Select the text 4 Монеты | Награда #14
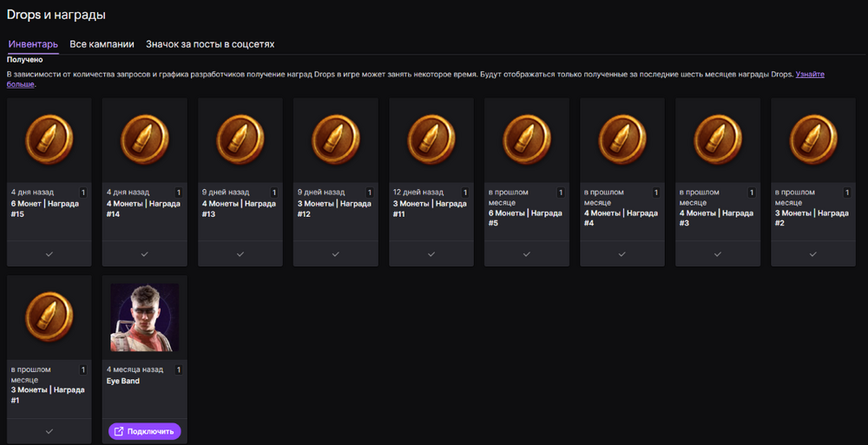This screenshot has width=868, height=445. [143, 209]
